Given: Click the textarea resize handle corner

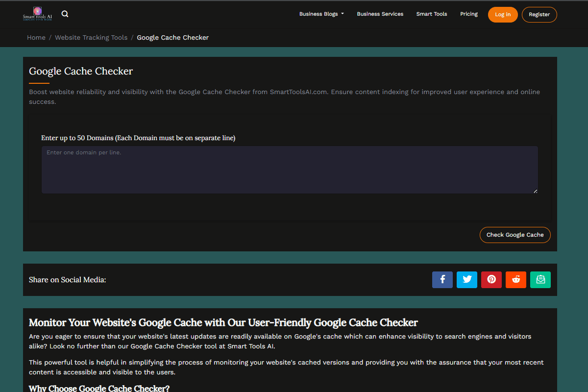Looking at the screenshot, I should (x=535, y=191).
